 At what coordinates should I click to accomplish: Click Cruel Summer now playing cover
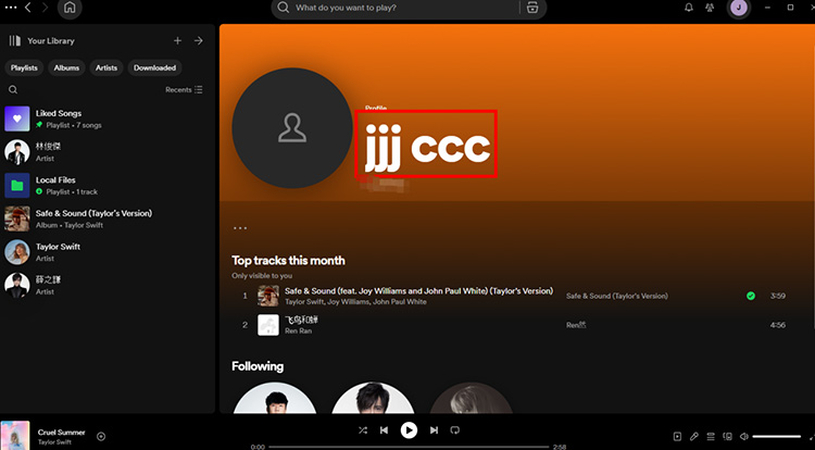[15, 435]
